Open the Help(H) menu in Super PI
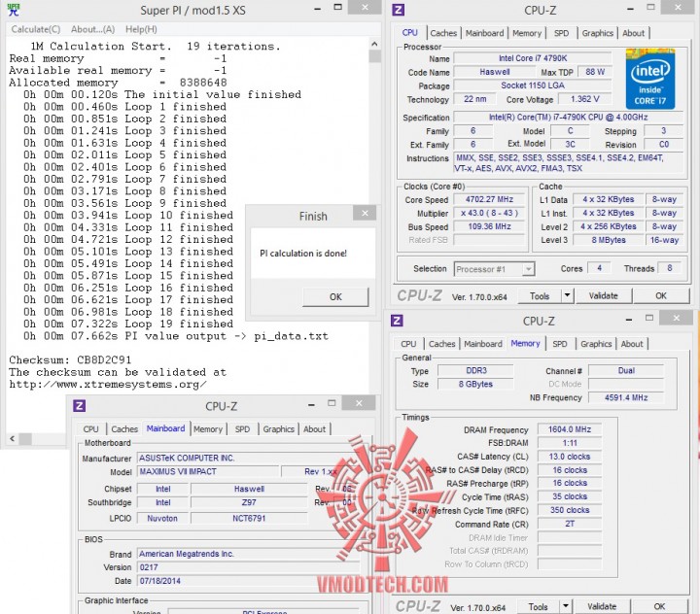Screen dimensions: 700x614 pyautogui.click(x=141, y=29)
